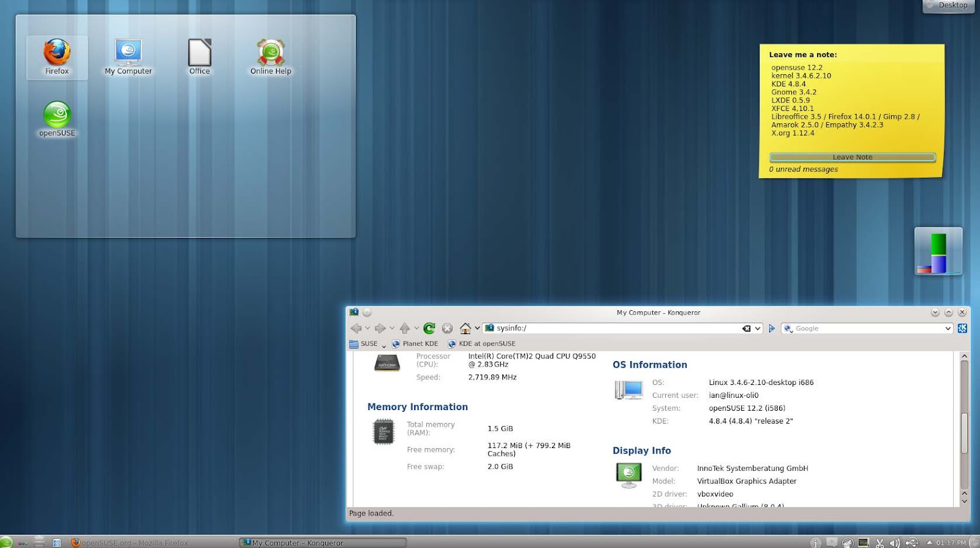Open the KDE at openSUSE bookmark

(482, 344)
